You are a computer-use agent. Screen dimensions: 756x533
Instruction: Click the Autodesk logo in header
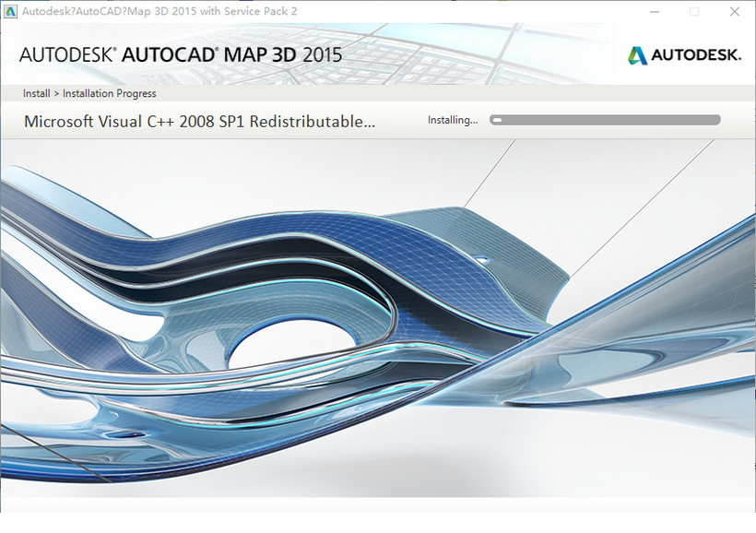pos(684,55)
